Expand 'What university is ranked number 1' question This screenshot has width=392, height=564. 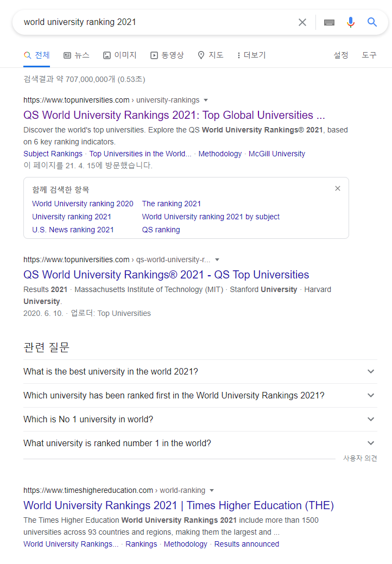[200, 443]
